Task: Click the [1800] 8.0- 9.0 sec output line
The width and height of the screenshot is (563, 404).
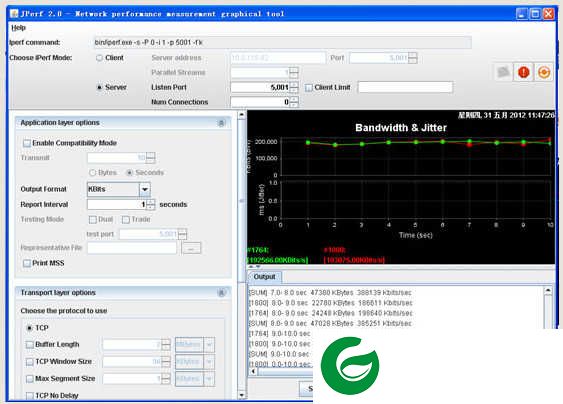Action: click(x=330, y=303)
